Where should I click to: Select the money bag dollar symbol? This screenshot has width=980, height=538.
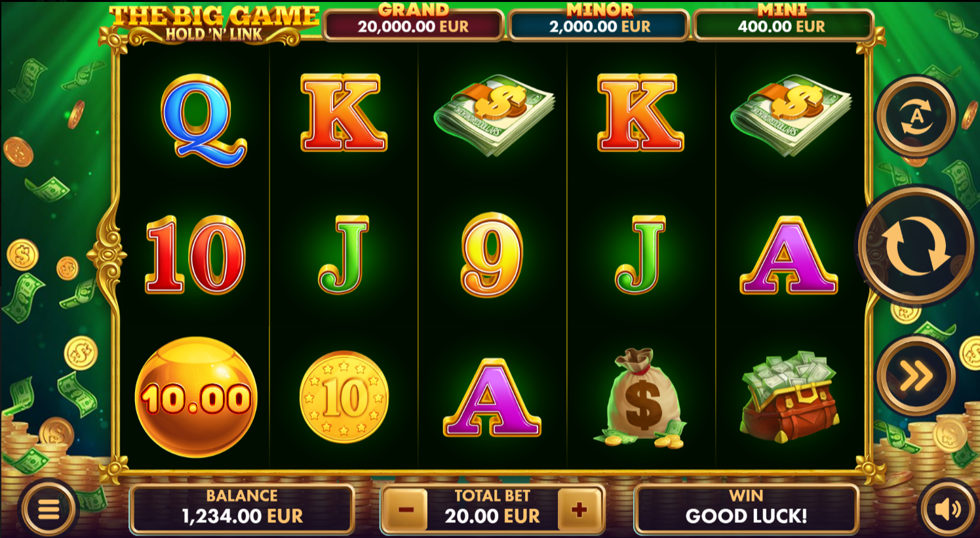tap(640, 398)
